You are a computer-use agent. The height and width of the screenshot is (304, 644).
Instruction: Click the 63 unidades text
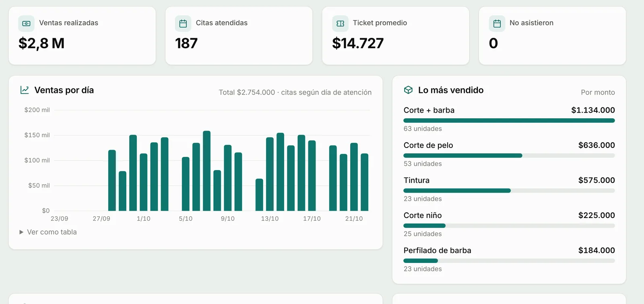pyautogui.click(x=423, y=129)
